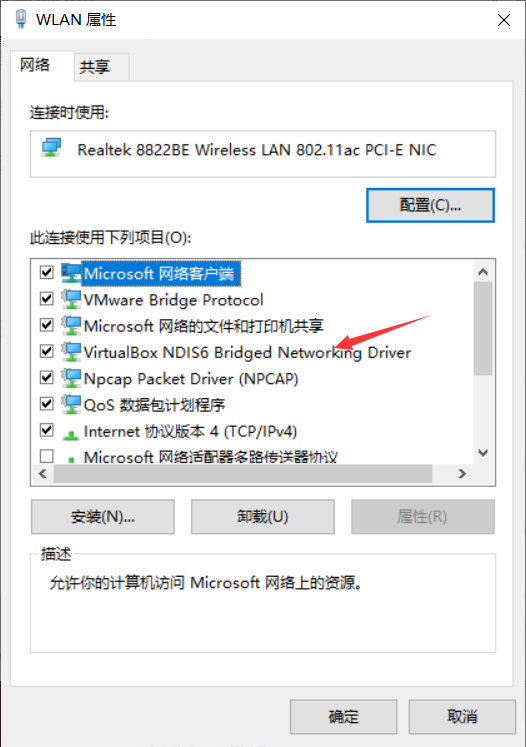
Task: Uncheck Internet 协议版本 4 (TCP/IPv4) checkbox
Action: [47, 430]
